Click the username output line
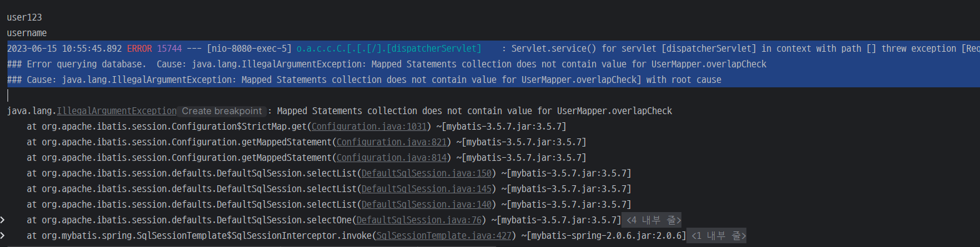Viewport: 980px width, 247px height. tap(27, 33)
